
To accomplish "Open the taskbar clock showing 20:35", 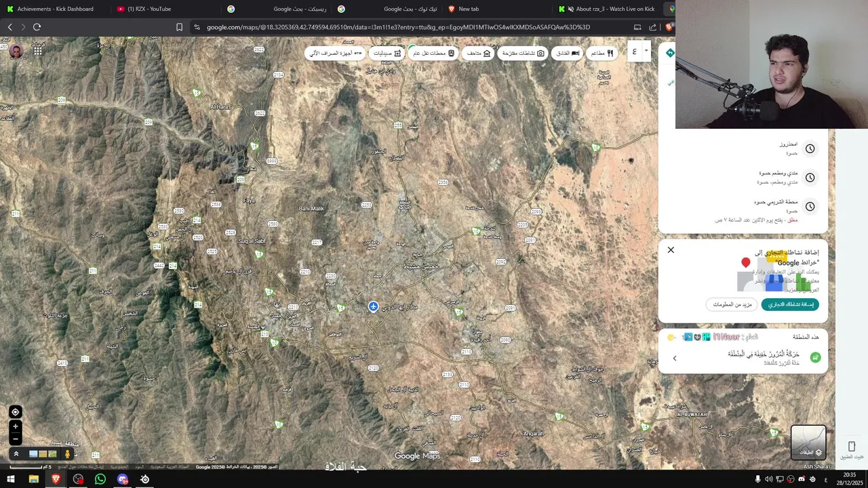I will 850,479.
